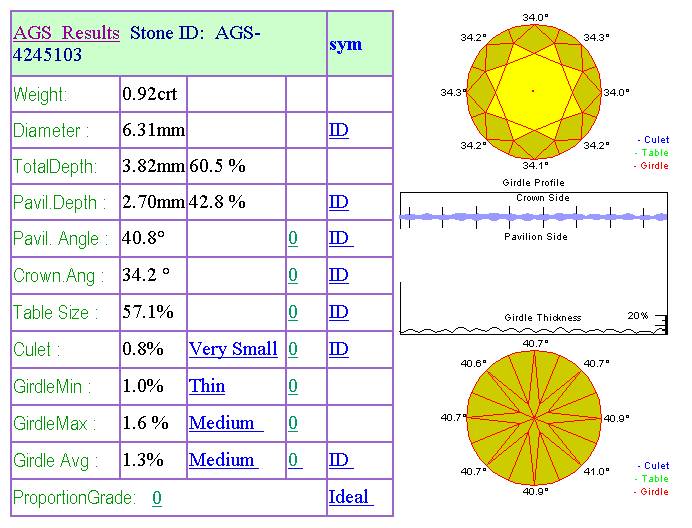Click the Stone ID AGS-4245103 text
The width and height of the screenshot is (692, 528).
pos(137,44)
